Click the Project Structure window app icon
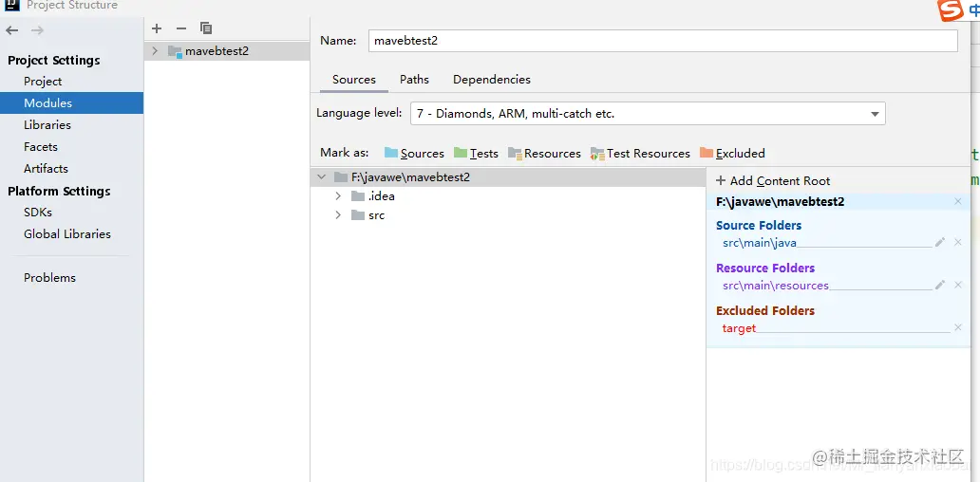 [x=12, y=5]
